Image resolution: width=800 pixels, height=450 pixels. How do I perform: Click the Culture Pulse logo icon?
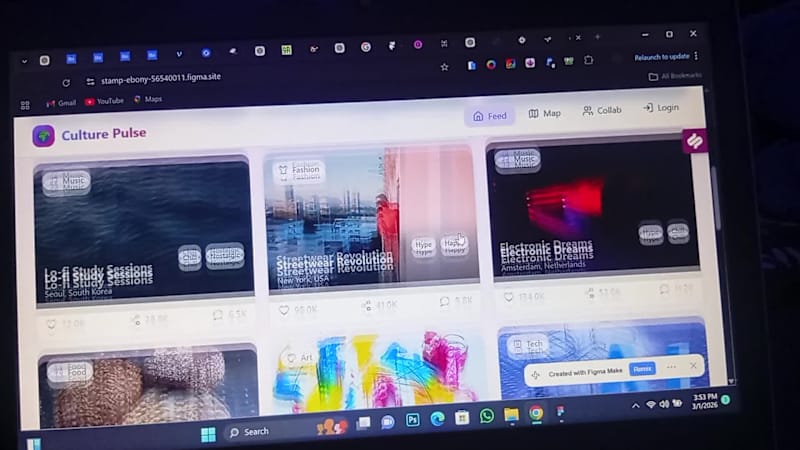point(43,136)
